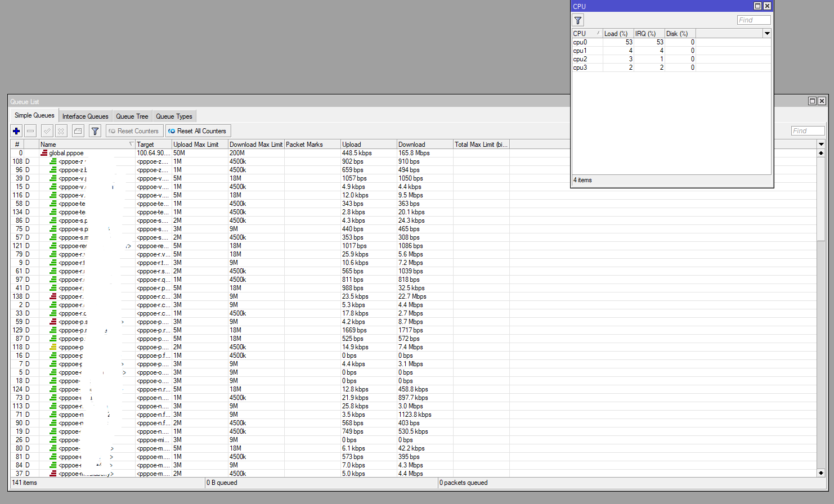Sort CPU table by Load (%) header

[618, 34]
